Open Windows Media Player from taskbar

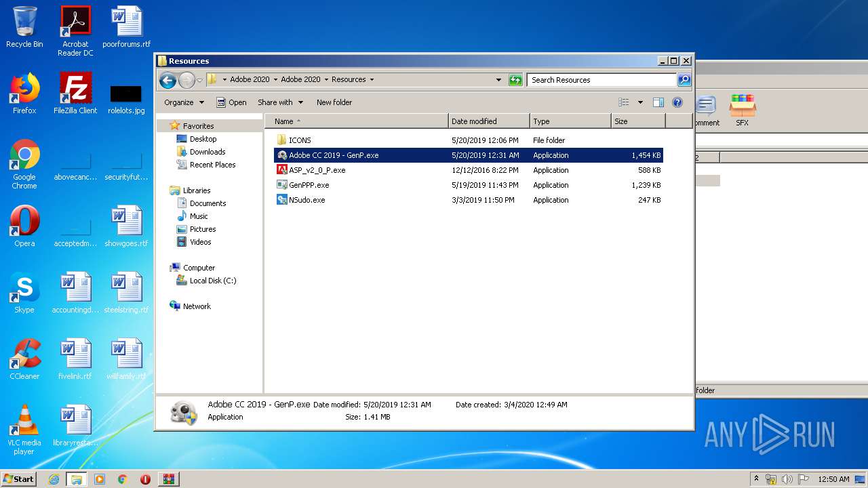tap(100, 479)
